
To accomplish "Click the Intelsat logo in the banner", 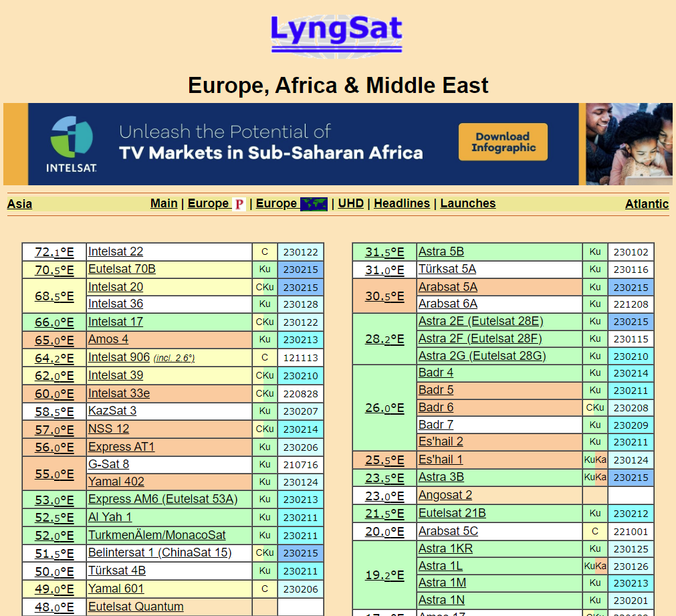I will 72,144.
